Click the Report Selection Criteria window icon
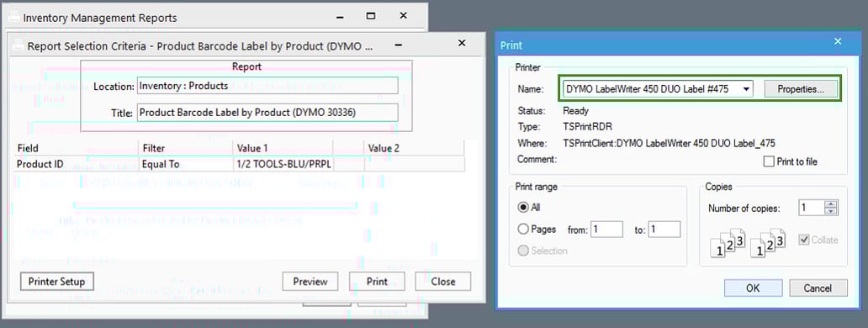 [18, 46]
